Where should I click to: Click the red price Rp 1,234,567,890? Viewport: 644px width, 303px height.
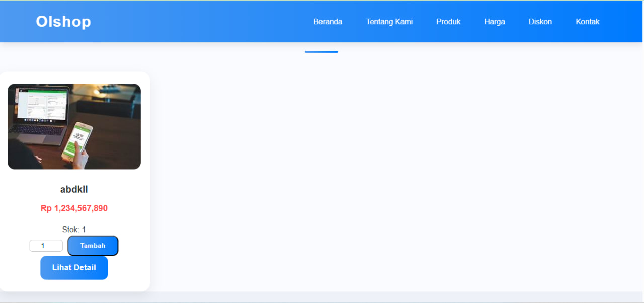[74, 208]
